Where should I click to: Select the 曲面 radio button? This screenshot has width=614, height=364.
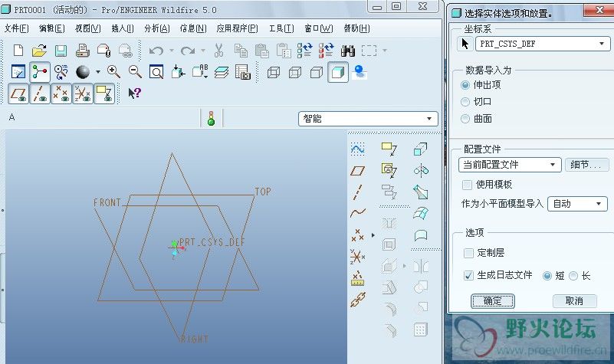click(x=465, y=119)
